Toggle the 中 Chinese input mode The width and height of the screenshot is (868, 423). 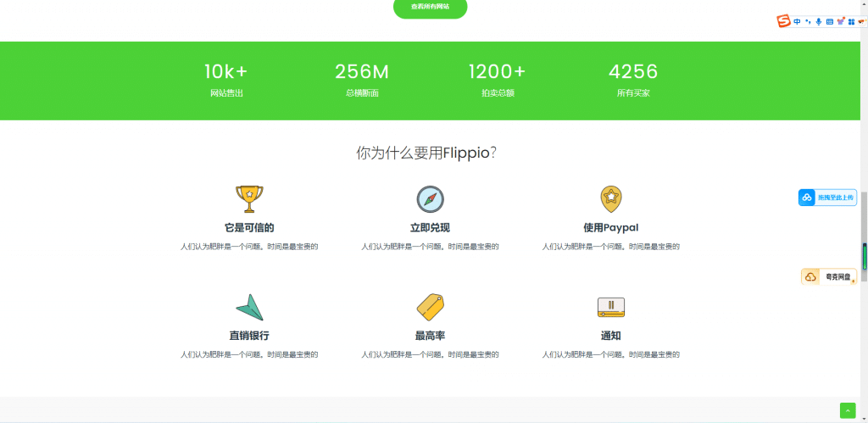(x=797, y=21)
